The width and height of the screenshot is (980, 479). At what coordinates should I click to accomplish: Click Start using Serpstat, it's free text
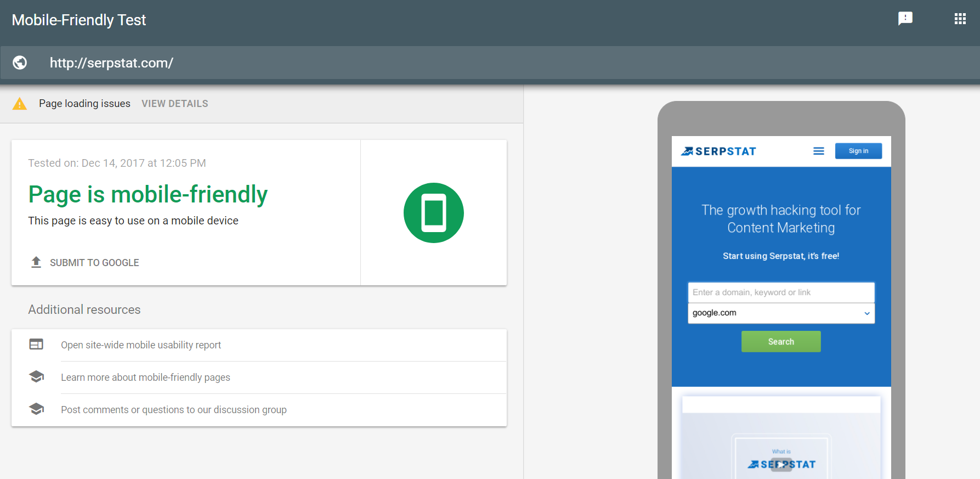pyautogui.click(x=781, y=256)
